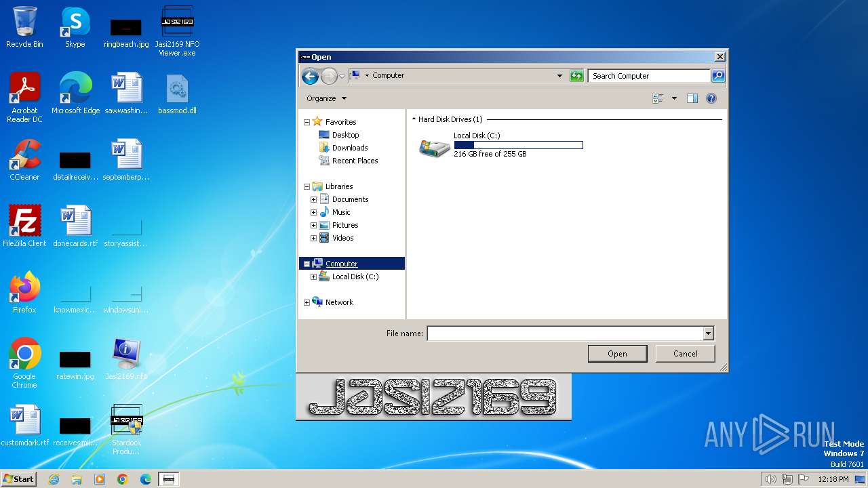Open the recent pages dropdown arrow
Viewport: 868px width, 488px height.
pyautogui.click(x=342, y=76)
